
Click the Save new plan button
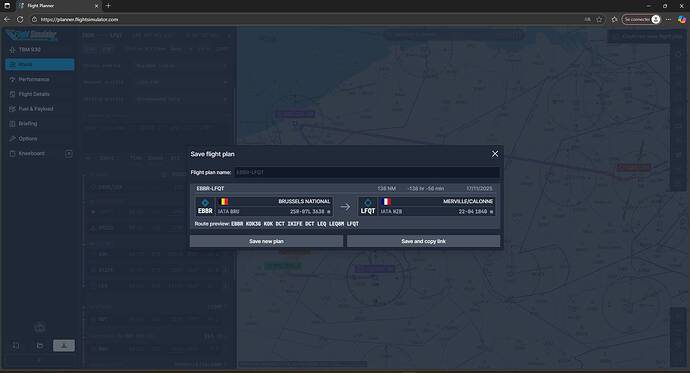(x=266, y=241)
